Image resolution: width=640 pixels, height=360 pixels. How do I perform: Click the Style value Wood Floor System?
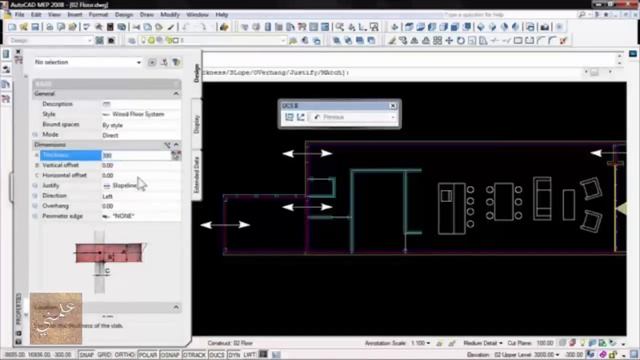[138, 114]
